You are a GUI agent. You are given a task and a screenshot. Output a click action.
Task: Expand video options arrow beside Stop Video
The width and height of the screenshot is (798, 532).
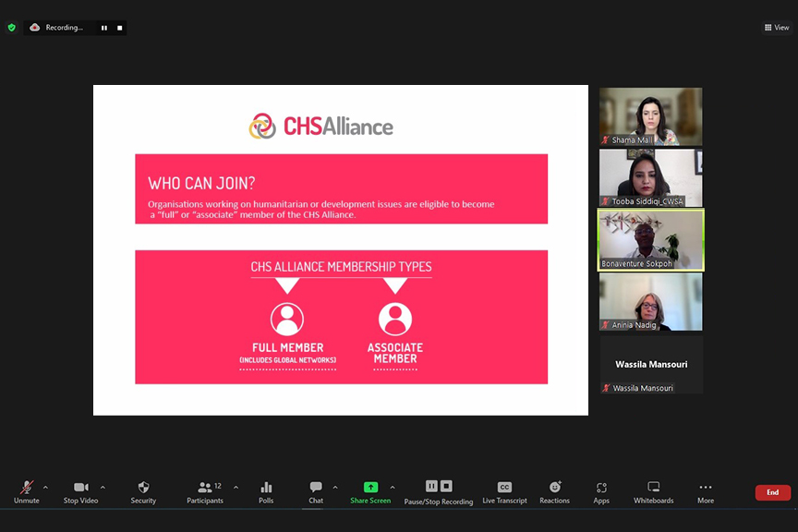(x=103, y=488)
